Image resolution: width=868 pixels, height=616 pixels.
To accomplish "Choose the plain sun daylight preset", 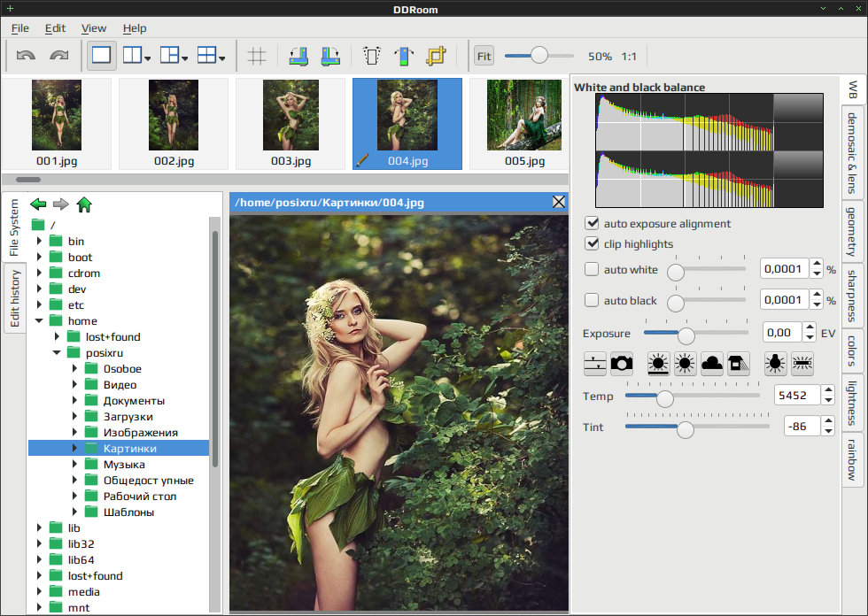I will [x=685, y=364].
